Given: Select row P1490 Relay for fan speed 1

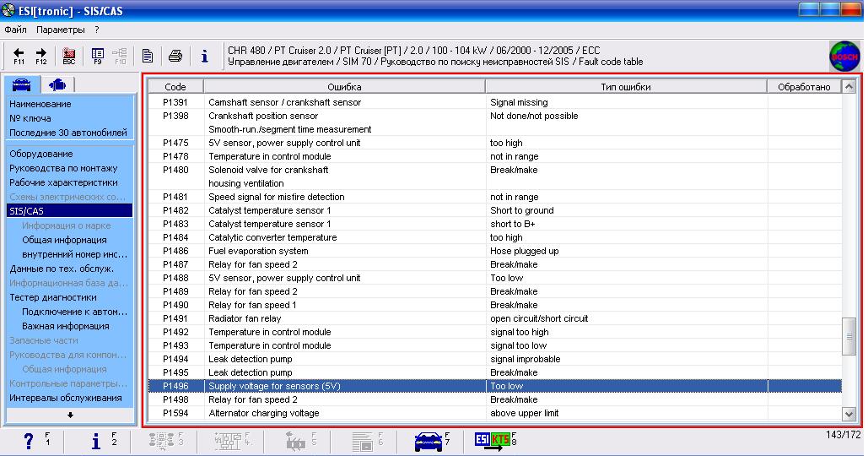Looking at the screenshot, I should [495, 305].
